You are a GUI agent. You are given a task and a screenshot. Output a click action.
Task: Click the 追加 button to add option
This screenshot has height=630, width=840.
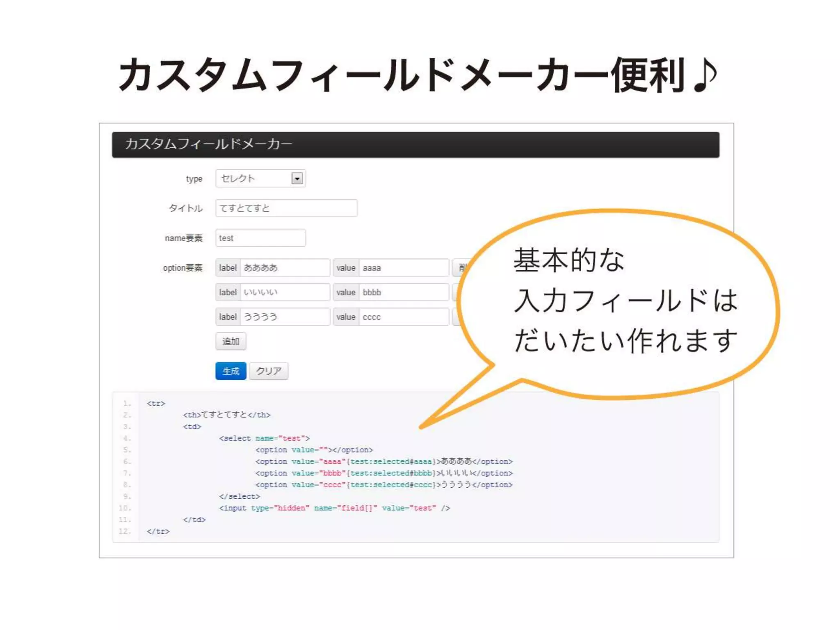pyautogui.click(x=231, y=341)
